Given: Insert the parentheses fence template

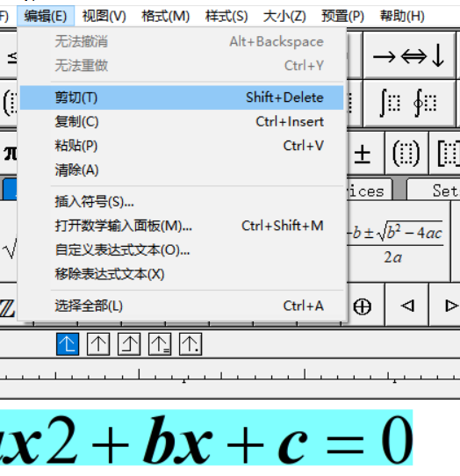Looking at the screenshot, I should (x=406, y=154).
